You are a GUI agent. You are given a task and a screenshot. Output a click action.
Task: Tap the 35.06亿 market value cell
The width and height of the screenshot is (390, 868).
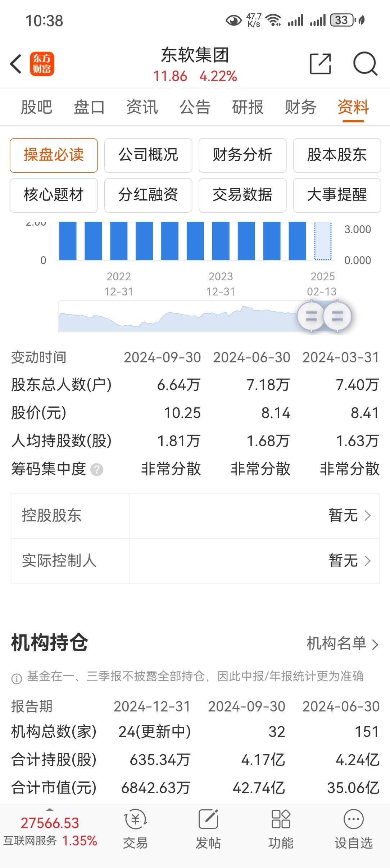pos(353,788)
